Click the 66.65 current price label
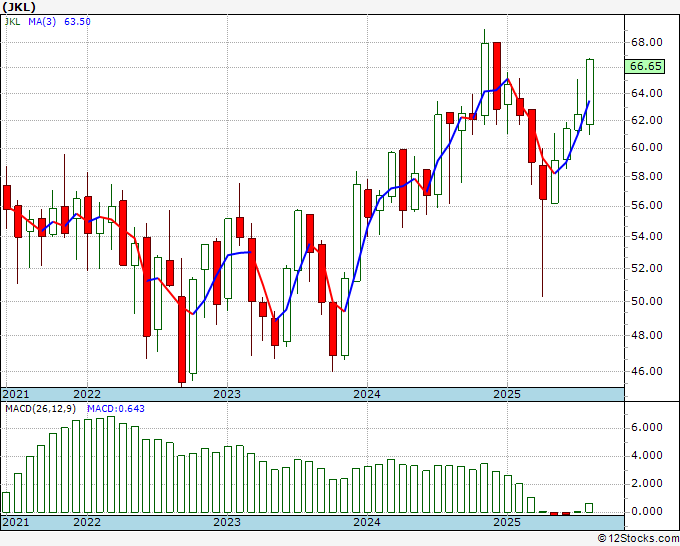680x546 pixels. (646, 66)
